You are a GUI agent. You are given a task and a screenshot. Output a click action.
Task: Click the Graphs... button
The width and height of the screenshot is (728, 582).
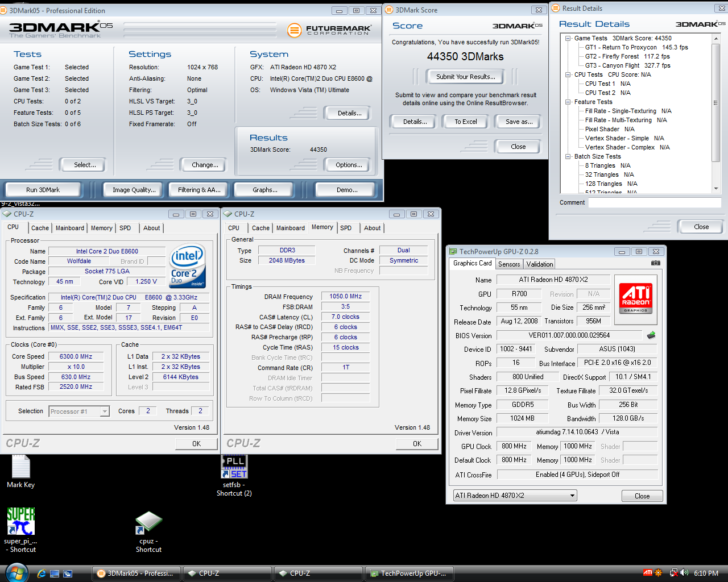(x=265, y=190)
